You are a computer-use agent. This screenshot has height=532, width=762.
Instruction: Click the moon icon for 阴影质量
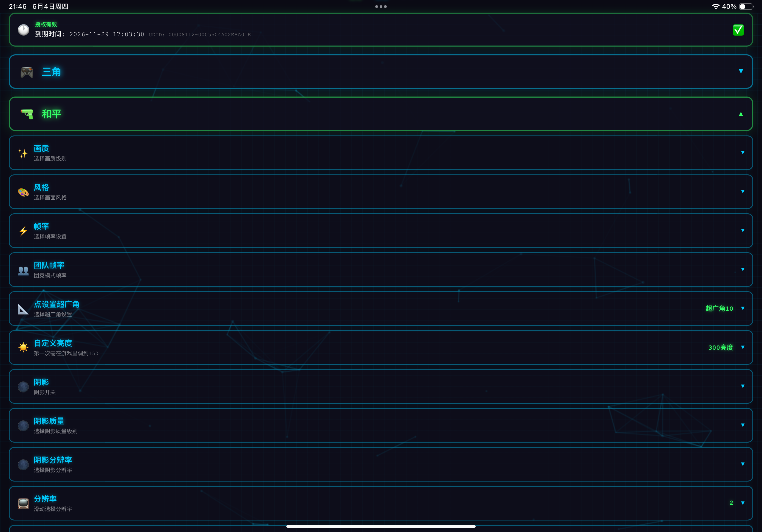23,426
